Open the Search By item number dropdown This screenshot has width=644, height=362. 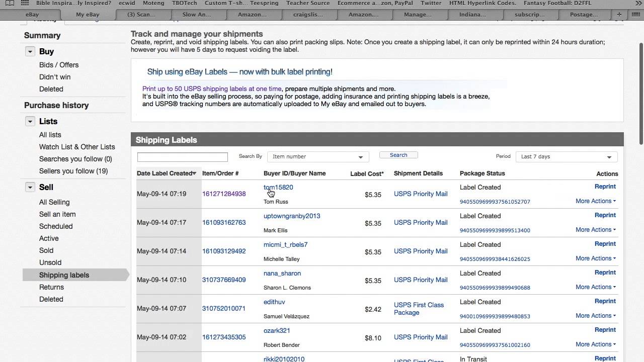318,156
